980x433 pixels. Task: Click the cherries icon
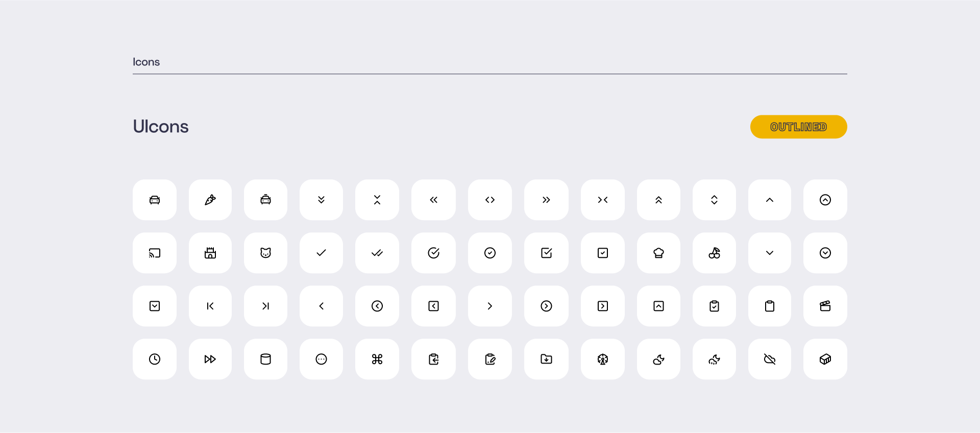(x=714, y=253)
